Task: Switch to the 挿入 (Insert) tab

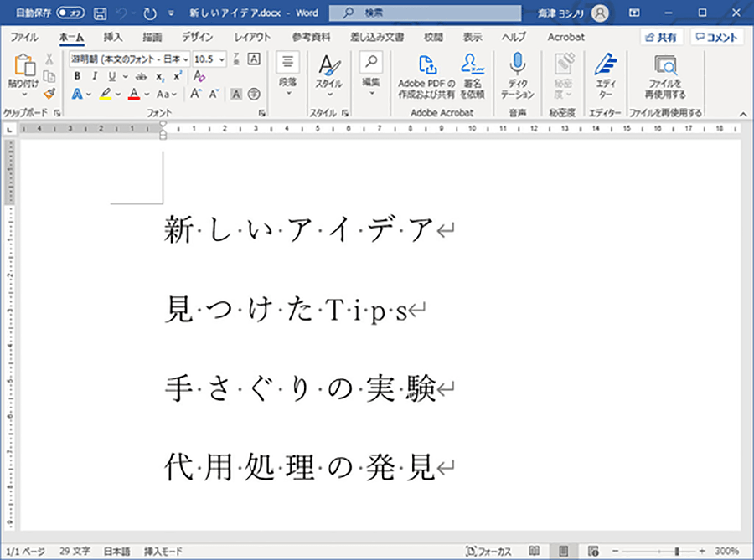Action: 113,38
